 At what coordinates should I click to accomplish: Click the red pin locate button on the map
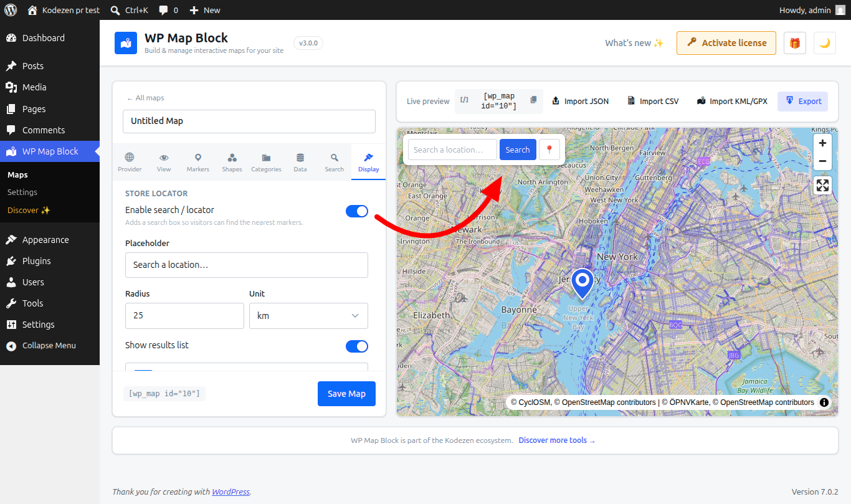click(549, 150)
